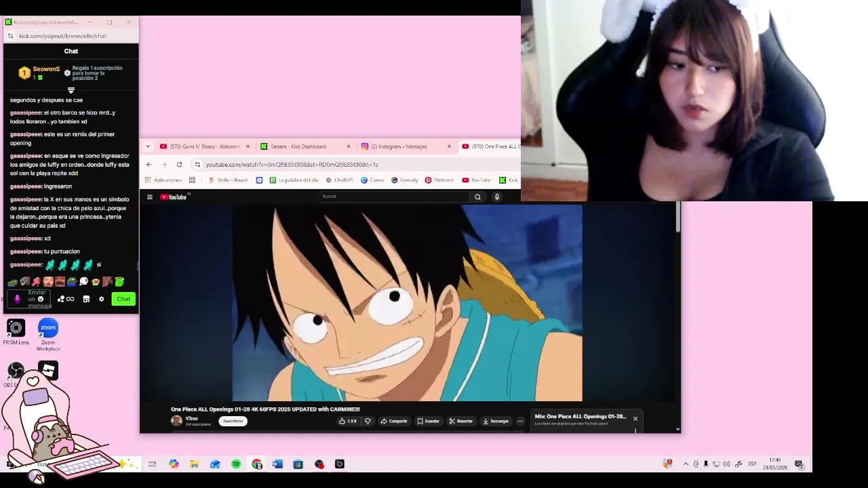Open Genially bookmark

405,180
